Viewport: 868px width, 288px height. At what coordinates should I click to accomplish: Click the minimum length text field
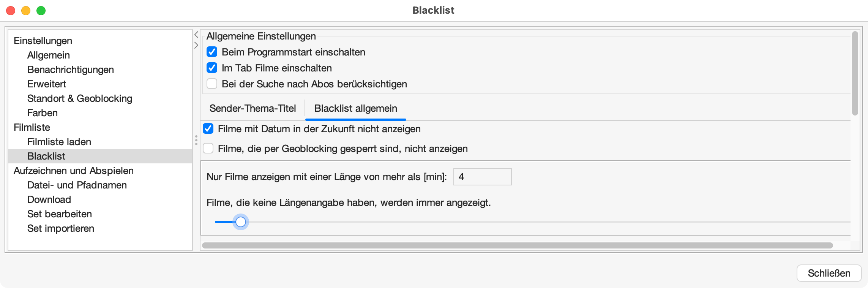click(x=482, y=177)
